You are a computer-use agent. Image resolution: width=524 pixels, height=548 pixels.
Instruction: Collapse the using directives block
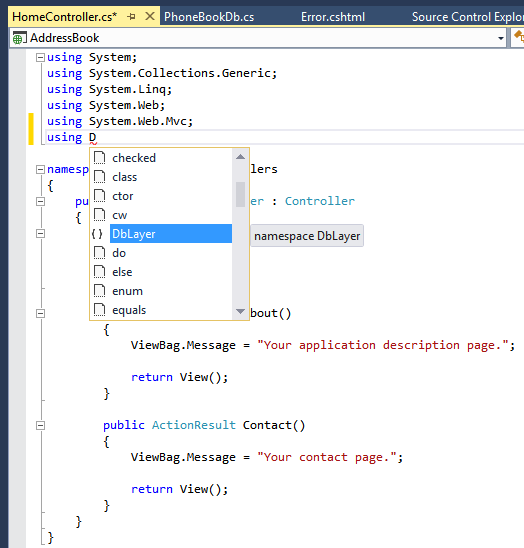[41, 57]
